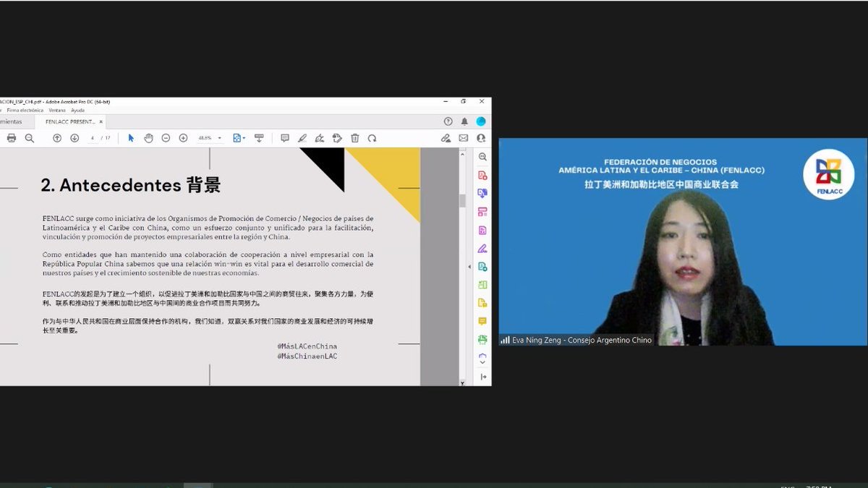Click the document vertical scrollbar thumb

pos(463,200)
